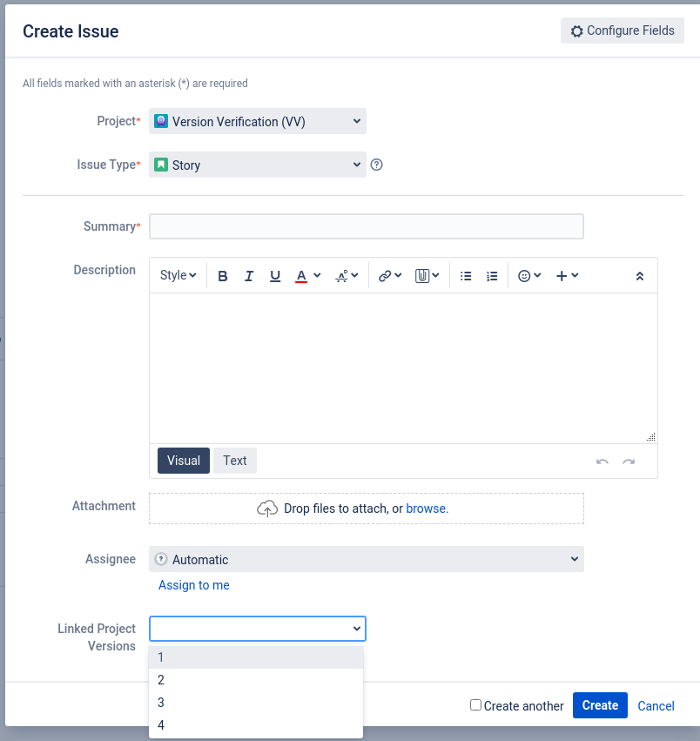
Task: Open text color dropdown arrow
Action: tap(317, 275)
